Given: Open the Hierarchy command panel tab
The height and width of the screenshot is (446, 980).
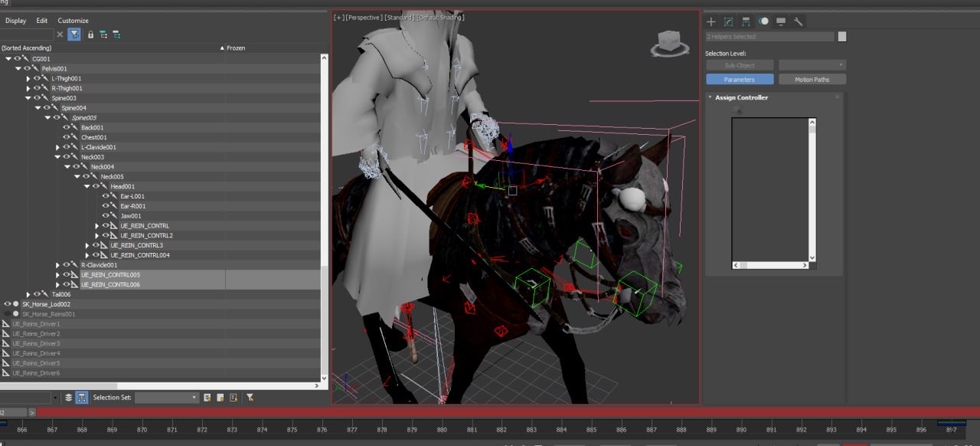Looking at the screenshot, I should pos(746,21).
